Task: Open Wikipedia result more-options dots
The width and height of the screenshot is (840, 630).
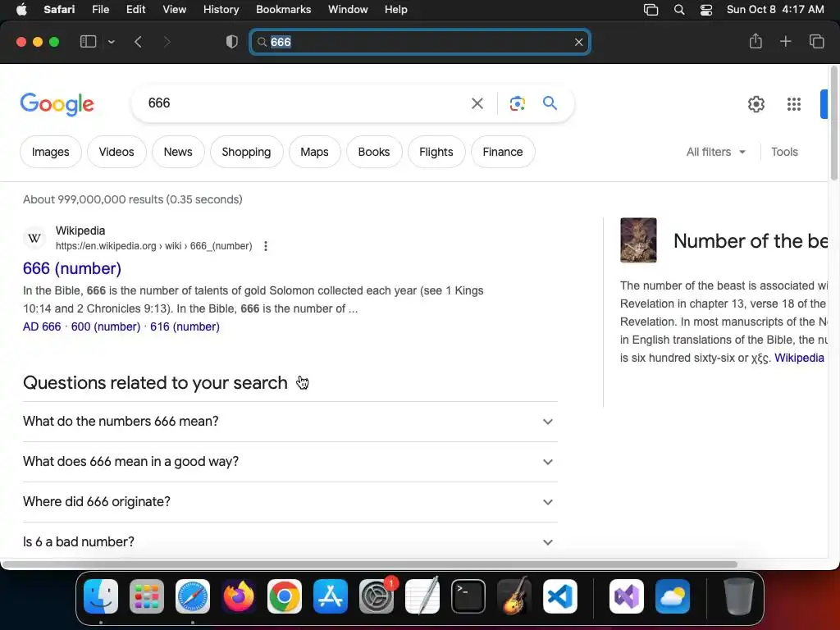Action: click(266, 246)
